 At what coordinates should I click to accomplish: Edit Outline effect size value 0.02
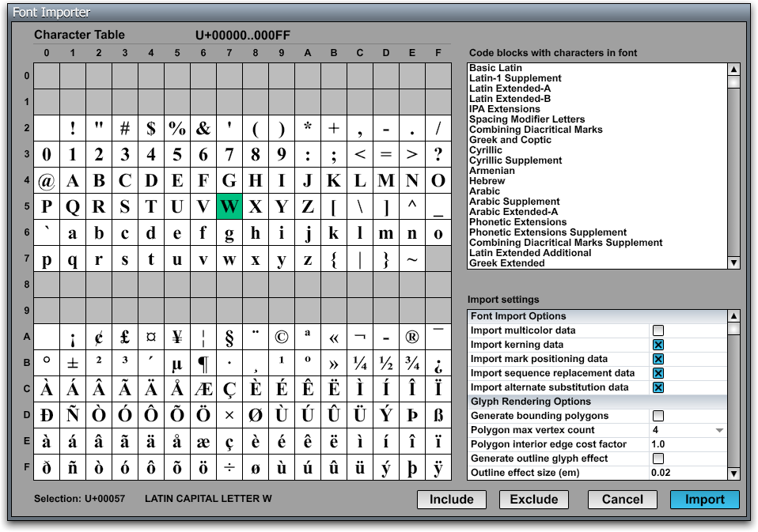688,473
